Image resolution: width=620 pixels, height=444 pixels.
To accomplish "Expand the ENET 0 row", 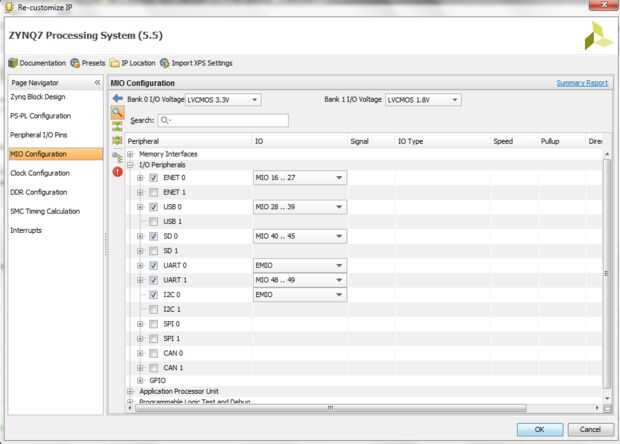I will (140, 178).
